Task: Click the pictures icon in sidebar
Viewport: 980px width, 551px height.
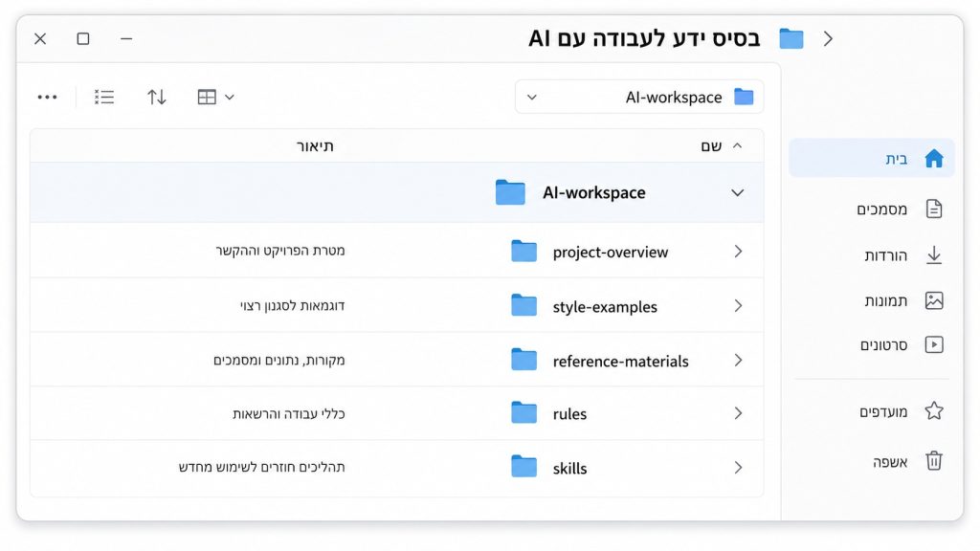Action: pos(934,300)
